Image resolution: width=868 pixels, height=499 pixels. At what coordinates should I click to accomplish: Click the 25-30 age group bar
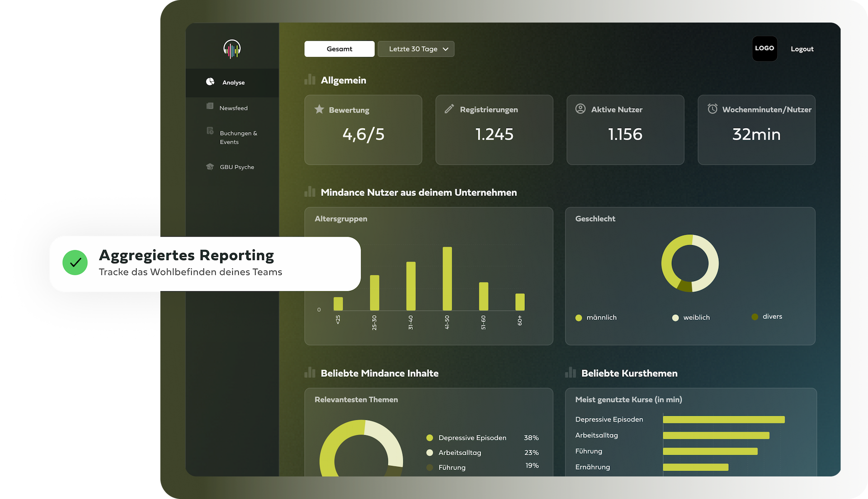point(374,293)
